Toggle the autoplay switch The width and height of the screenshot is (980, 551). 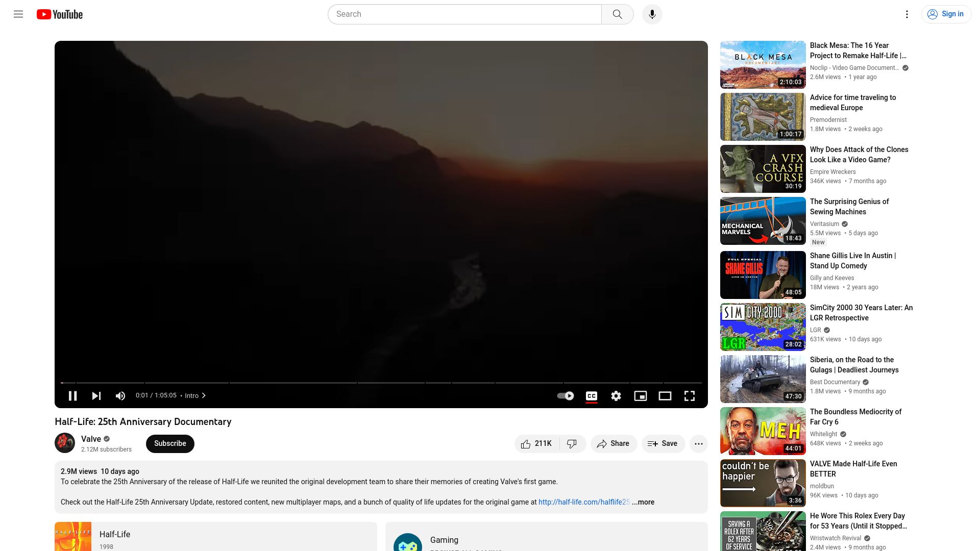[x=566, y=396]
